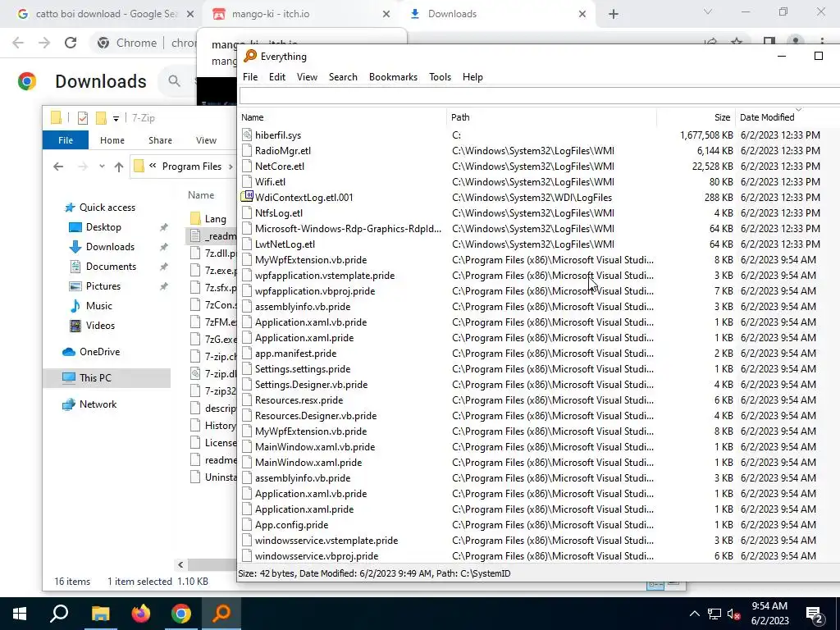Open Windows taskbar search

[x=59, y=614]
